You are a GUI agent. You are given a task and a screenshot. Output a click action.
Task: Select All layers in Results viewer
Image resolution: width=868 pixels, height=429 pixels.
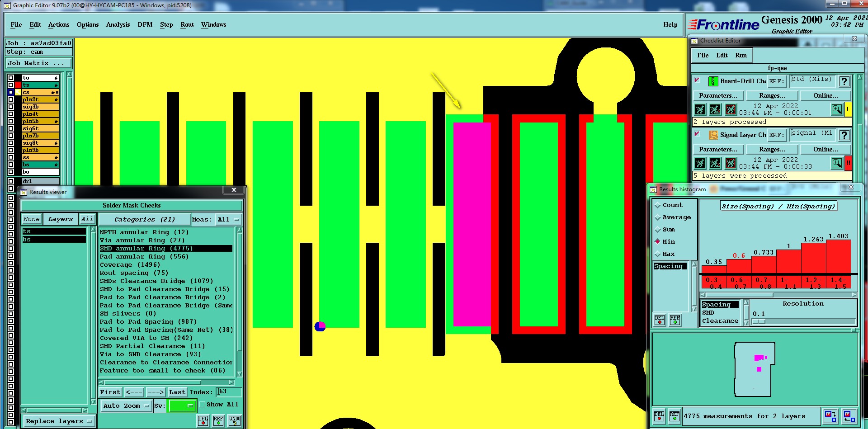tap(87, 219)
